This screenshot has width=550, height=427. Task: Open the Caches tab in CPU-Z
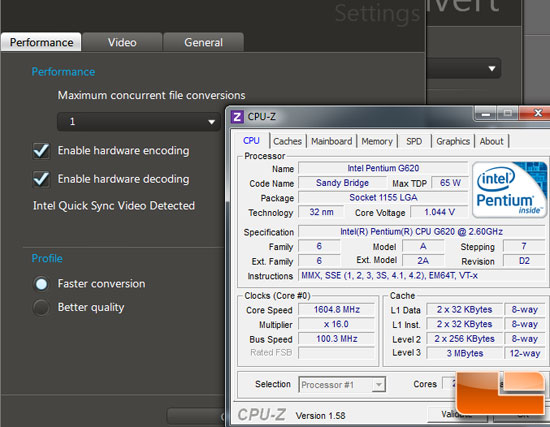tap(288, 141)
